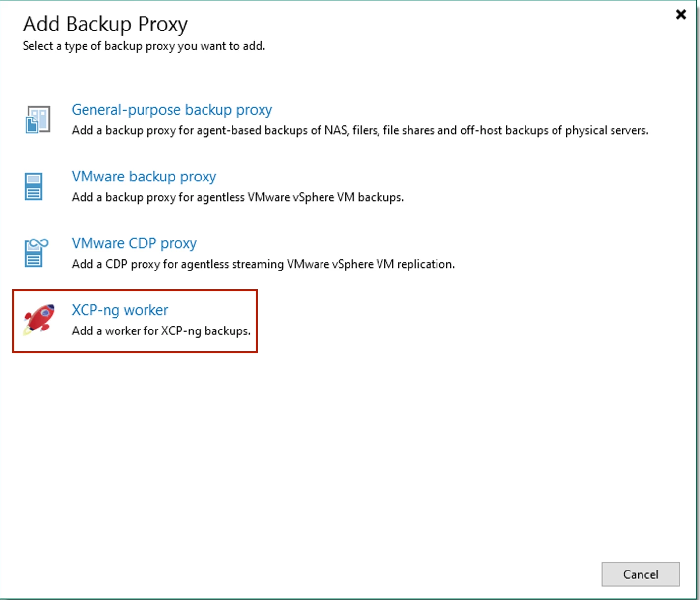700x600 pixels.
Task: Choose the VMware CDP proxy link
Action: click(x=134, y=243)
